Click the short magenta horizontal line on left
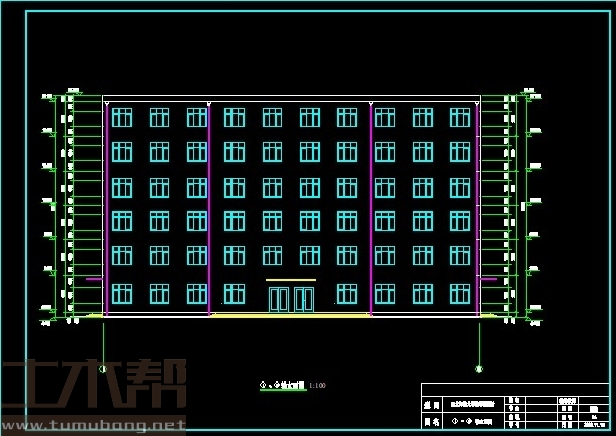 (x=92, y=279)
